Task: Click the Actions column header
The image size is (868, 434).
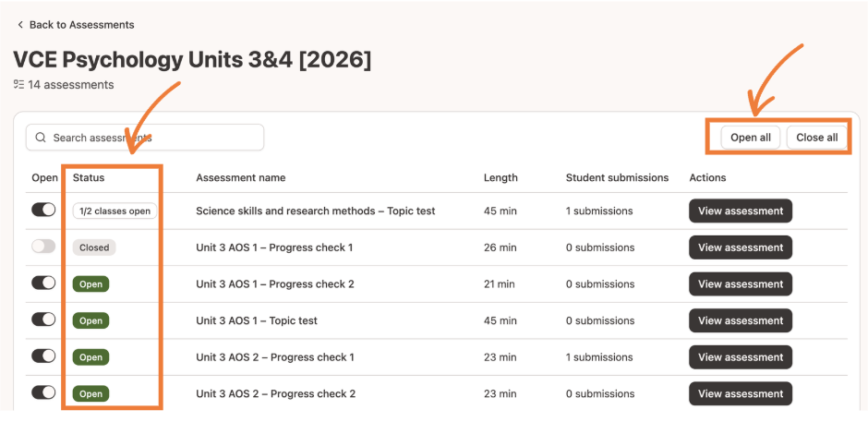Action: point(707,177)
